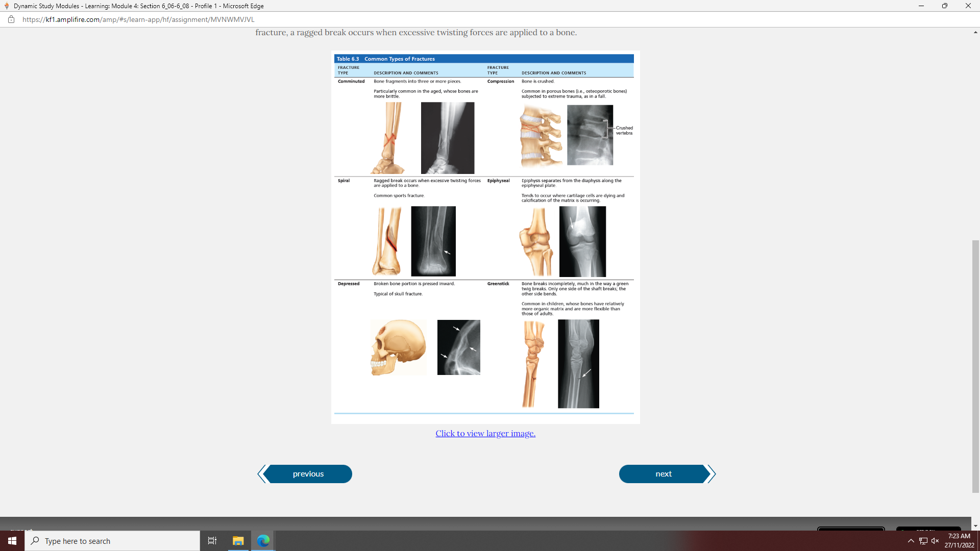Click the network tray icon
The width and height of the screenshot is (980, 551).
pyautogui.click(x=923, y=541)
